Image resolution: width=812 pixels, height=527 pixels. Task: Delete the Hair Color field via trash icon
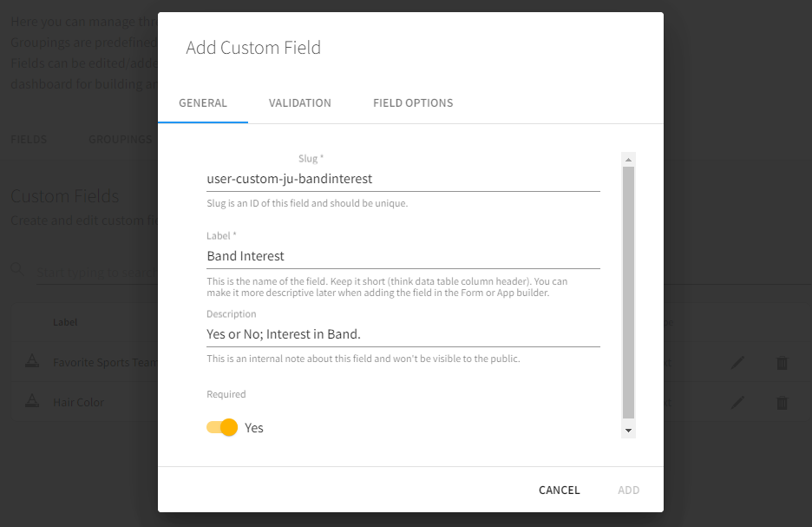click(782, 403)
